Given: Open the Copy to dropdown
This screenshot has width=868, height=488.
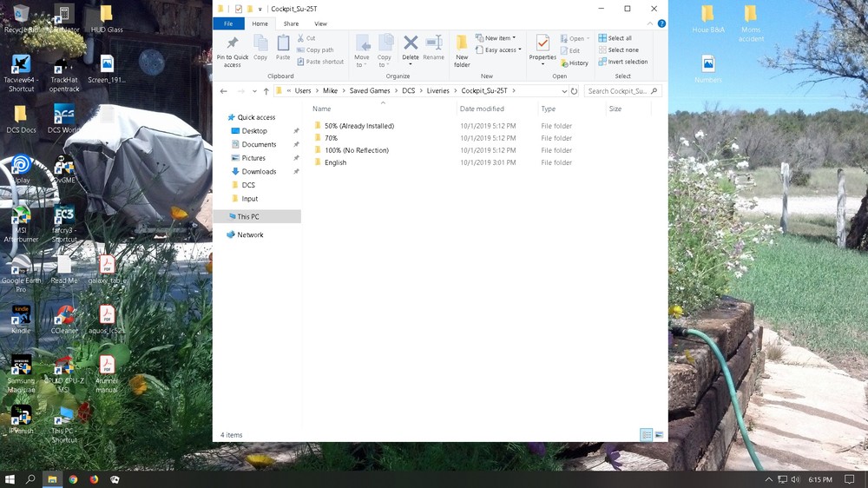Looking at the screenshot, I should tap(385, 51).
